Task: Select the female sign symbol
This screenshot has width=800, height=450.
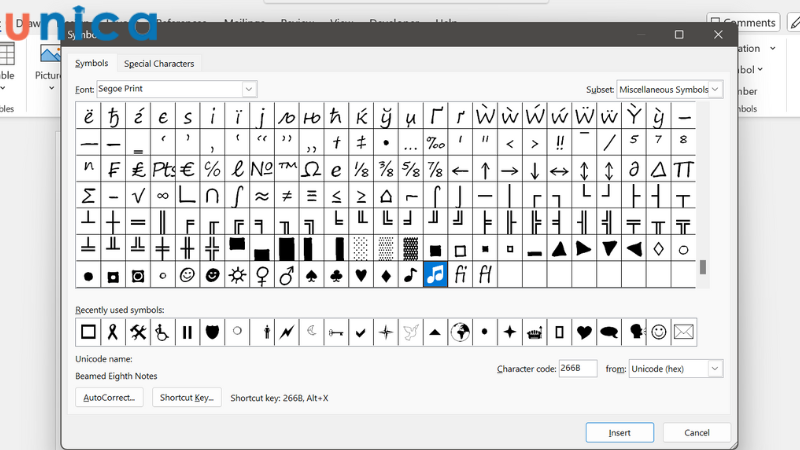Action: 263,274
